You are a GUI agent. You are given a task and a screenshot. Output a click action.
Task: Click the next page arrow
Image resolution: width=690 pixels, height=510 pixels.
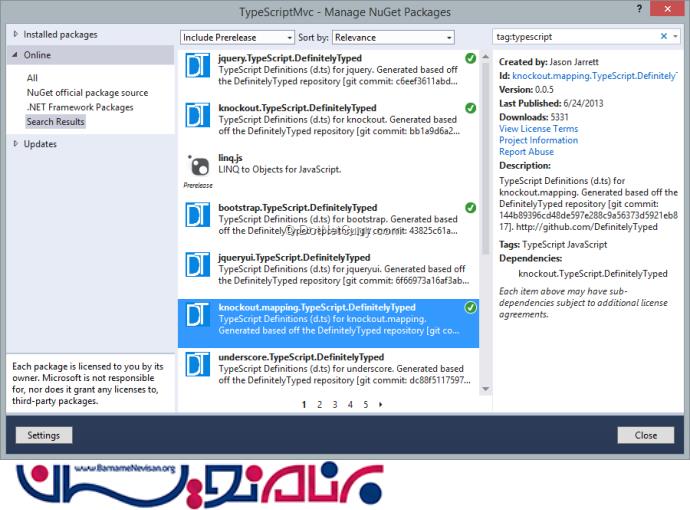[381, 404]
